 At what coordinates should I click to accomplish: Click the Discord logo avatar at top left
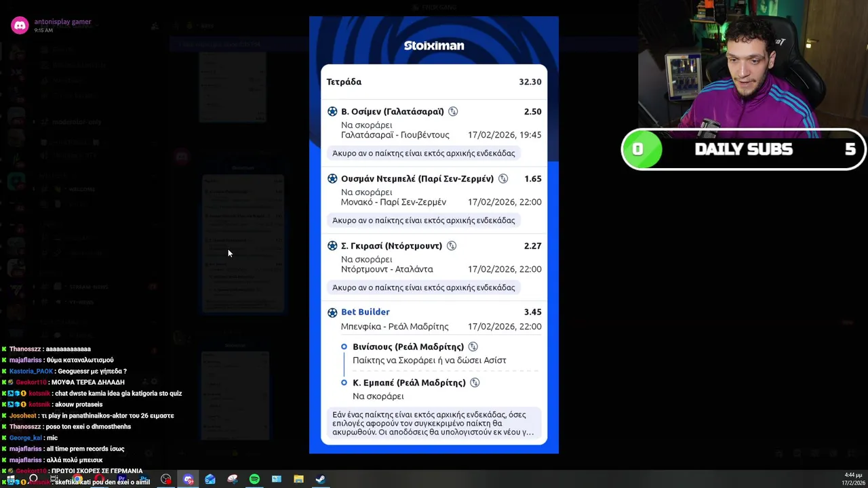point(20,26)
